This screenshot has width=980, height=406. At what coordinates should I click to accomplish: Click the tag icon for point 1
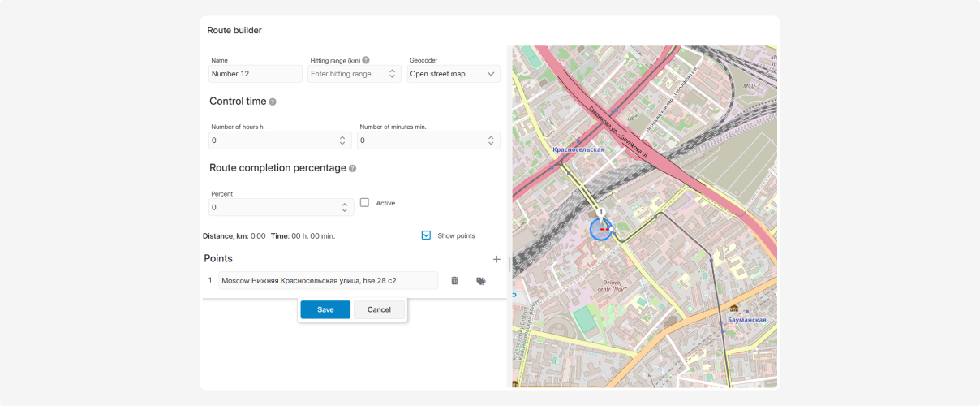(481, 281)
